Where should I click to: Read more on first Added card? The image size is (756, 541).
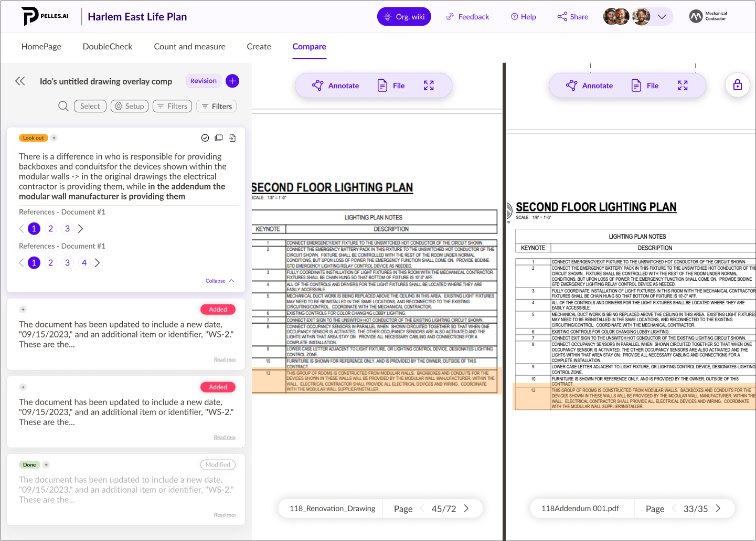(225, 359)
